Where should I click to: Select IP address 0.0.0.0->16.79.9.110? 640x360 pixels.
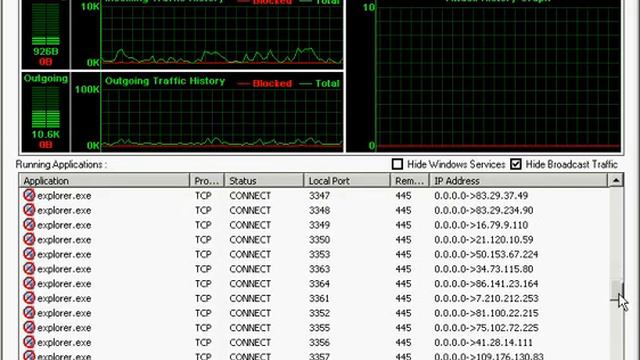pyautogui.click(x=481, y=225)
